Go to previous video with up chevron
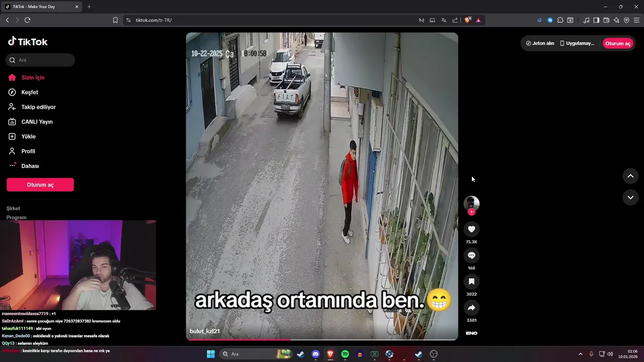The height and width of the screenshot is (362, 644). click(630, 176)
